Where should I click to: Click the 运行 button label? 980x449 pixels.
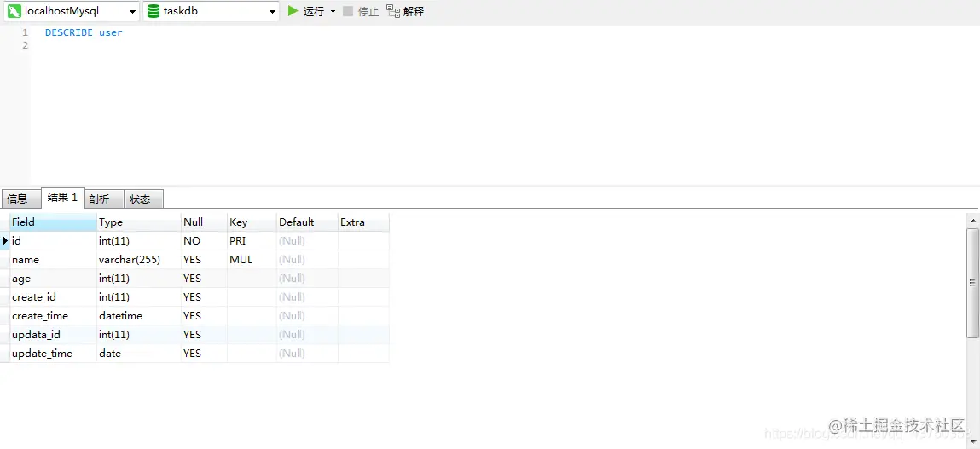tap(314, 11)
